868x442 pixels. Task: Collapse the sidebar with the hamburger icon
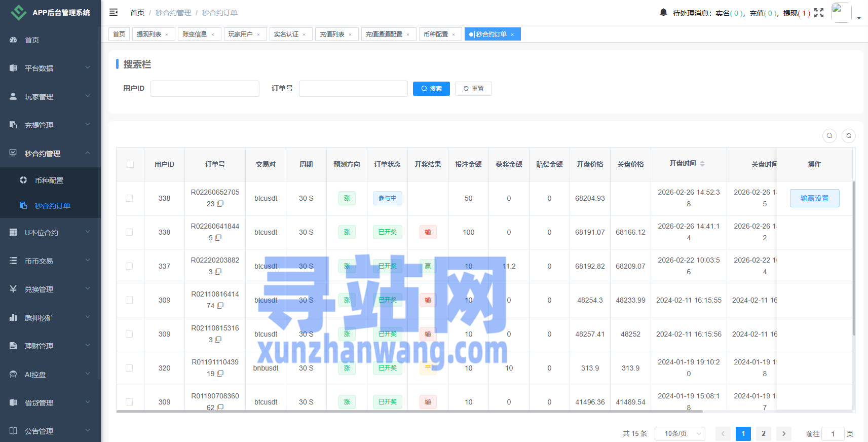click(114, 12)
